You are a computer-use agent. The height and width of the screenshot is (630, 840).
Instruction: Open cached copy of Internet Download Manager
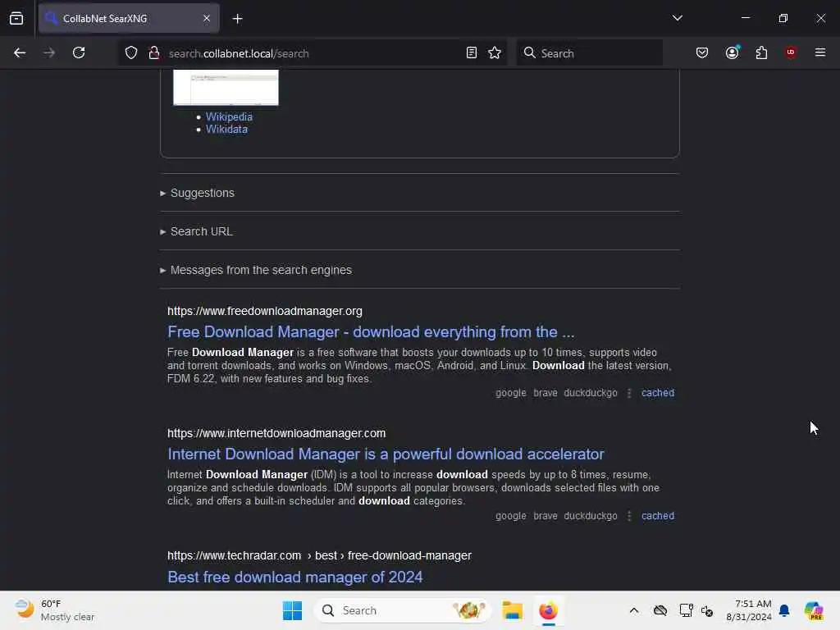pyautogui.click(x=658, y=516)
